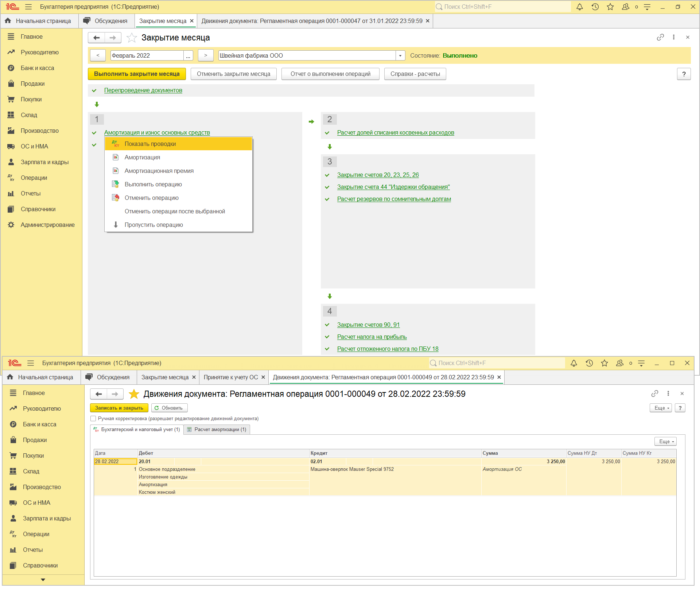Click Записать и закрыть button
The width and height of the screenshot is (700, 589).
point(119,408)
